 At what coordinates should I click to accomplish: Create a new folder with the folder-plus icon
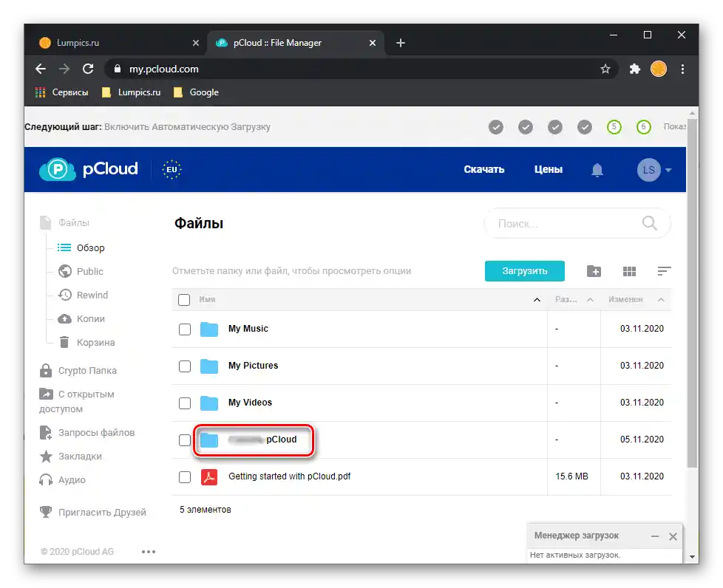[x=594, y=271]
